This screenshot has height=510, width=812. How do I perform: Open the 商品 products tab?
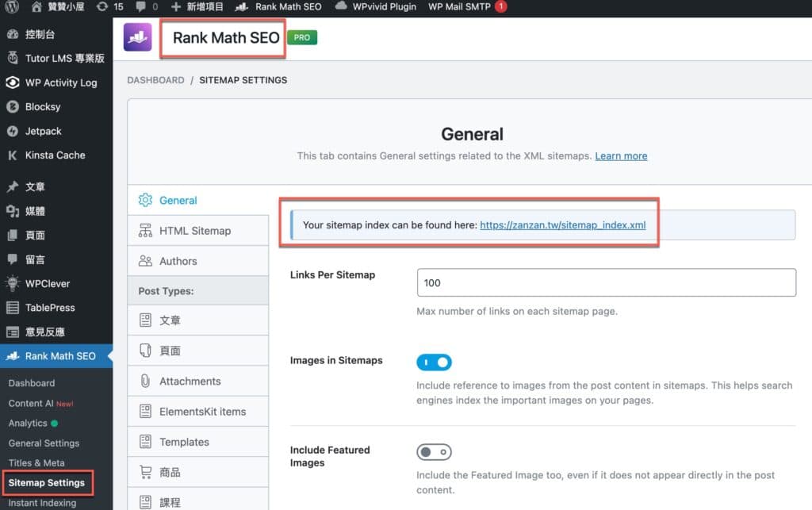click(197, 472)
